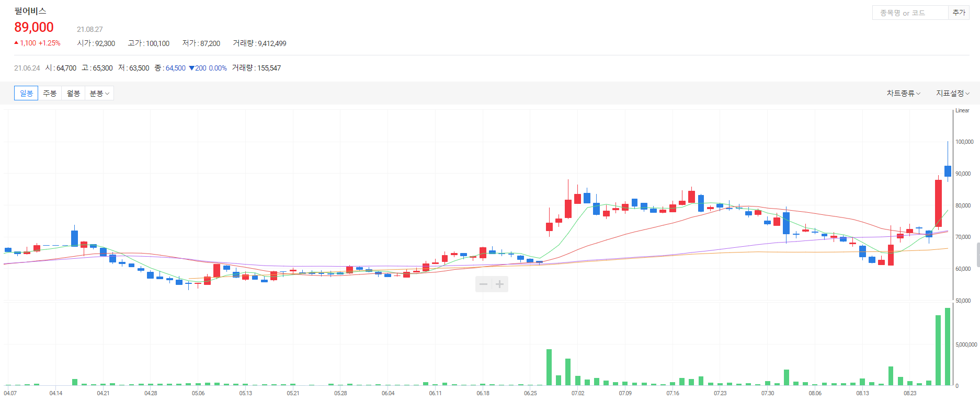This screenshot has height=402, width=980.
Task: Click the 5,000,000 volume axis label
Action: 966,344
